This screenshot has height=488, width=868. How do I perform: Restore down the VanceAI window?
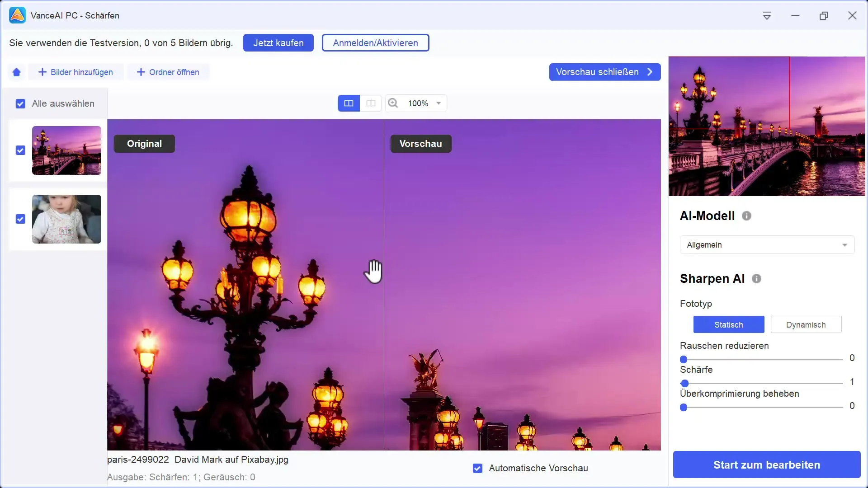[824, 16]
